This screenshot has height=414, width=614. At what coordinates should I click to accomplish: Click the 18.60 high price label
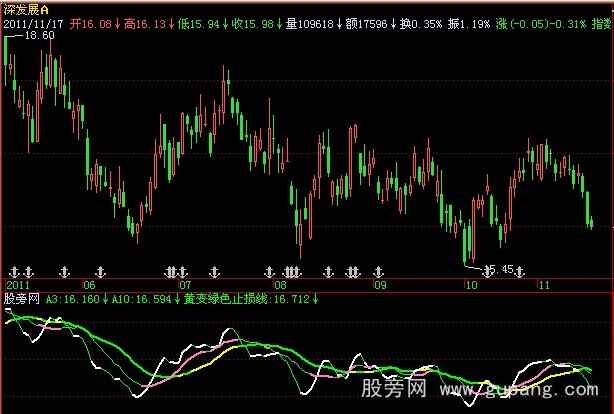point(40,35)
